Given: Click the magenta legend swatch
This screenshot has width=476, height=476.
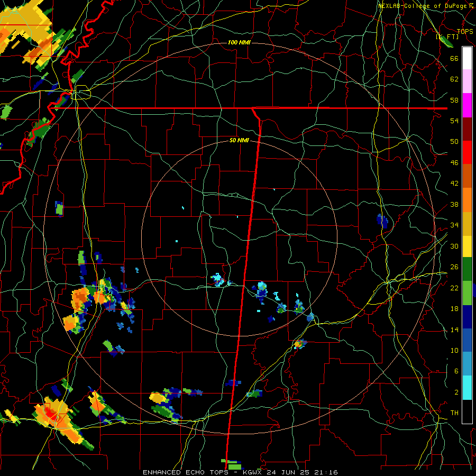Looking at the screenshot, I should (x=467, y=105).
